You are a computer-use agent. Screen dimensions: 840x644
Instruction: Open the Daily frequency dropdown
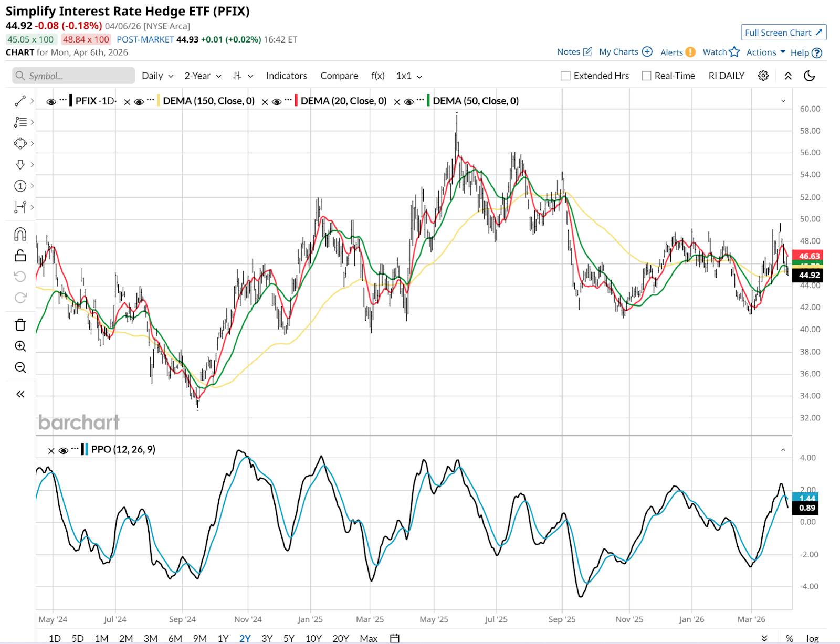(x=157, y=76)
